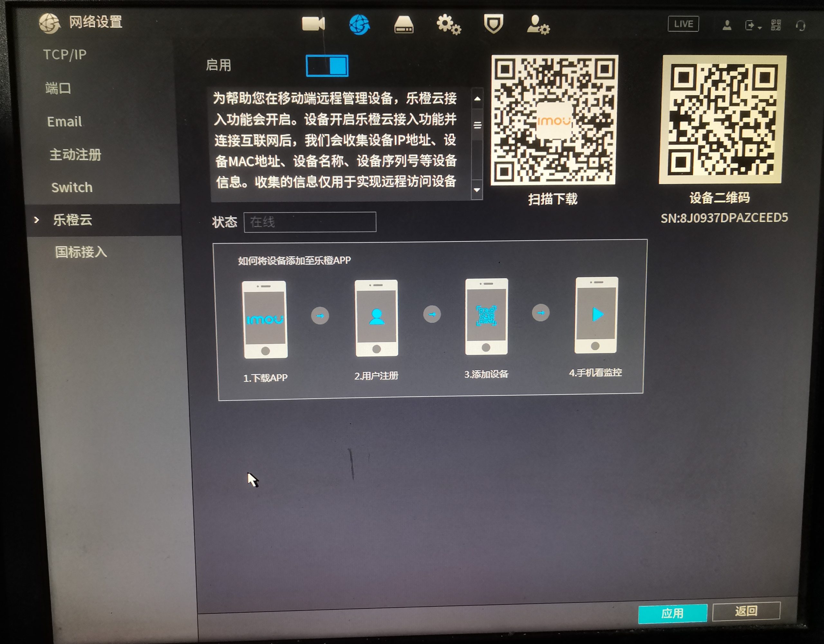Select the network globe icon

click(x=359, y=24)
